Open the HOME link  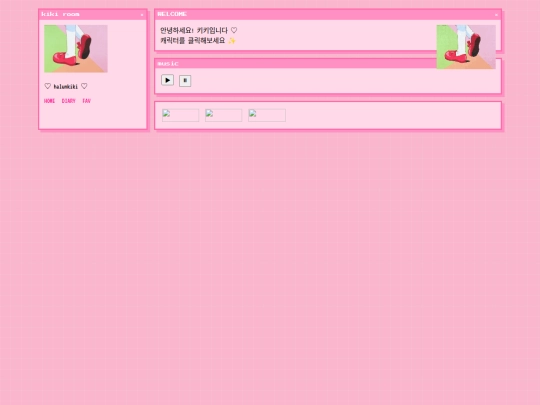[x=49, y=101]
